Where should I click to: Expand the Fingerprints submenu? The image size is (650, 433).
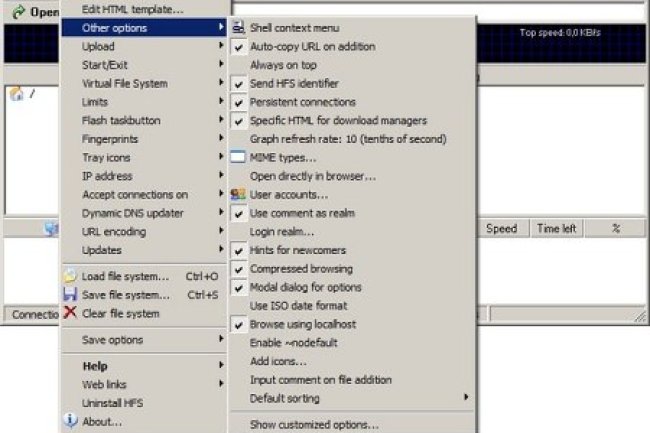click(144, 139)
